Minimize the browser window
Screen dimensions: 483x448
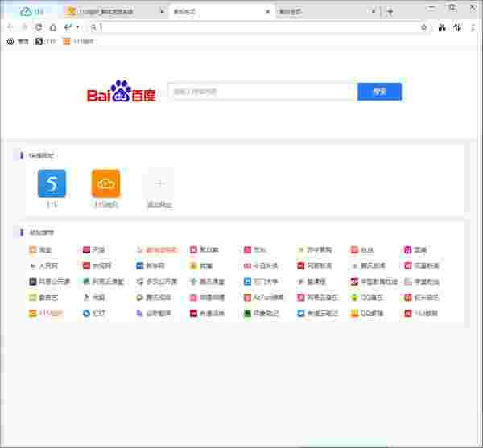(x=431, y=8)
